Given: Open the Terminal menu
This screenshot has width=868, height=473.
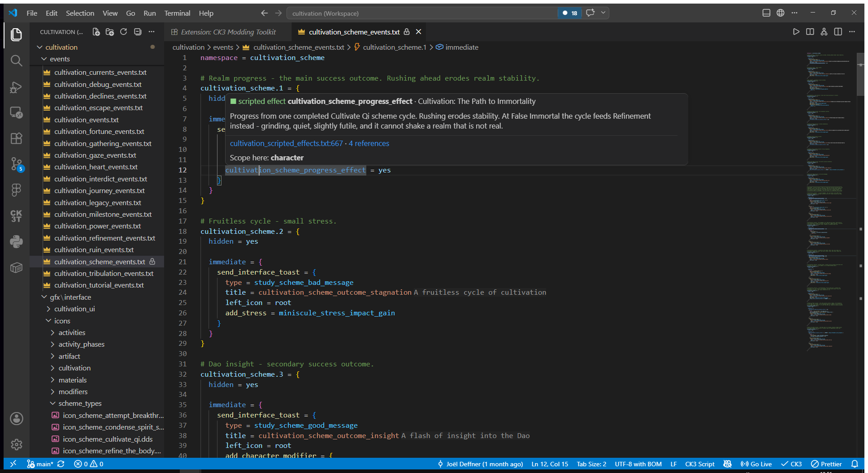Looking at the screenshot, I should (177, 13).
